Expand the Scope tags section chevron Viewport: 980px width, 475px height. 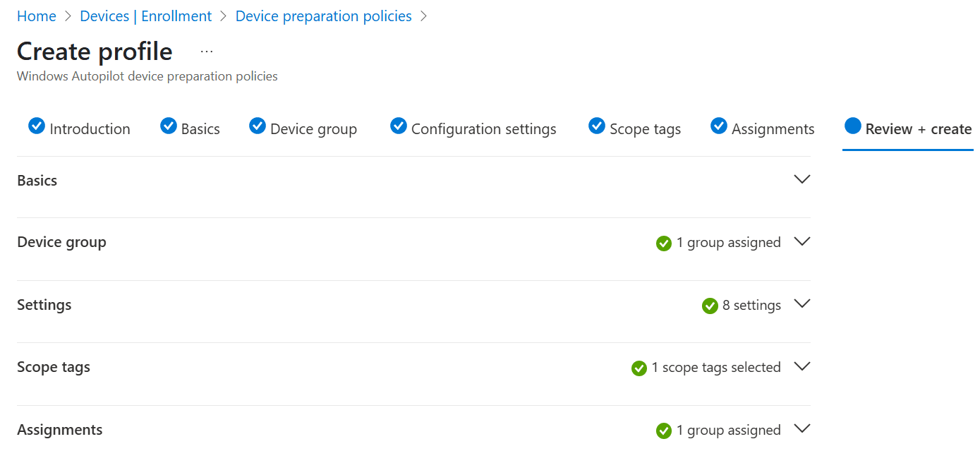801,366
